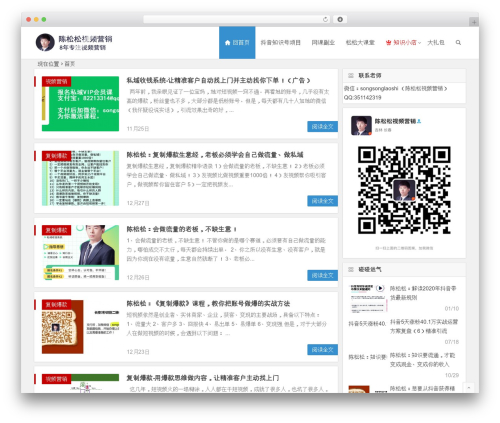The height and width of the screenshot is (423, 500).
Task: Click the 联系老师 widget heading
Action: [x=370, y=76]
